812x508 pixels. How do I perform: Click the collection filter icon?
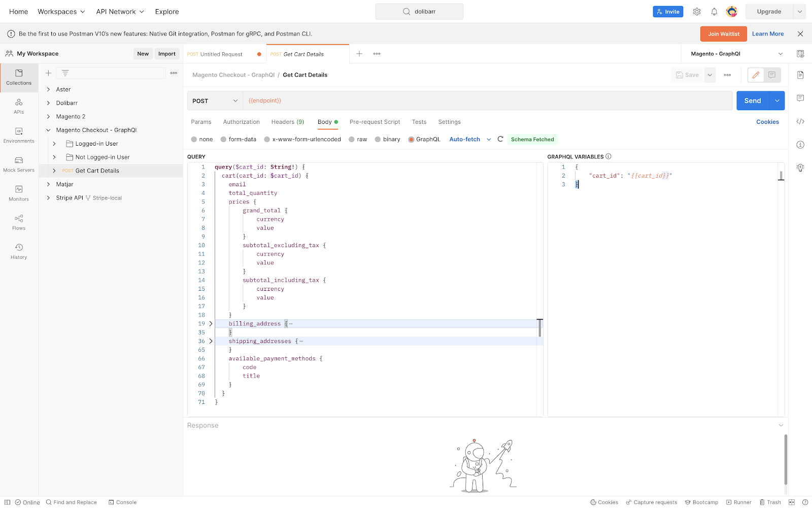[65, 73]
